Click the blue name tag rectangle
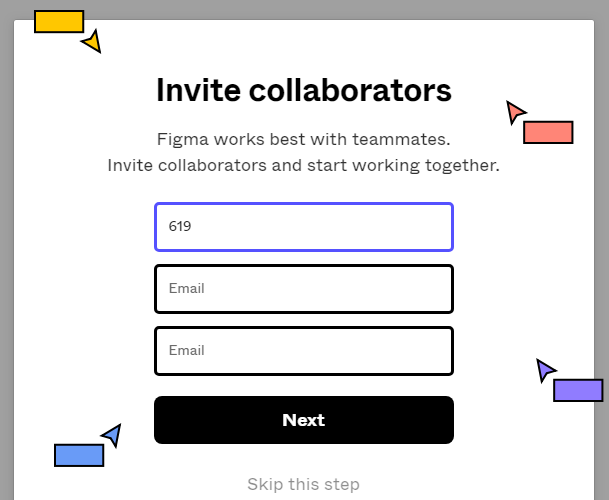Image resolution: width=609 pixels, height=500 pixels. tap(79, 455)
